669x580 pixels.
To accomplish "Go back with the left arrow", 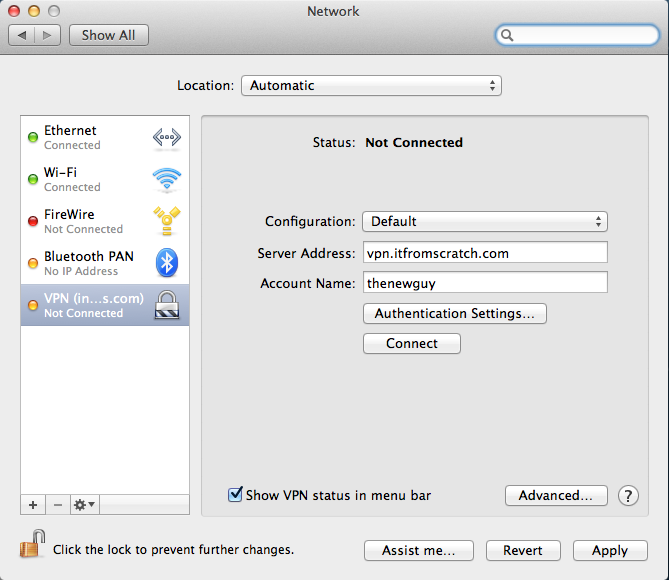I will [22, 35].
